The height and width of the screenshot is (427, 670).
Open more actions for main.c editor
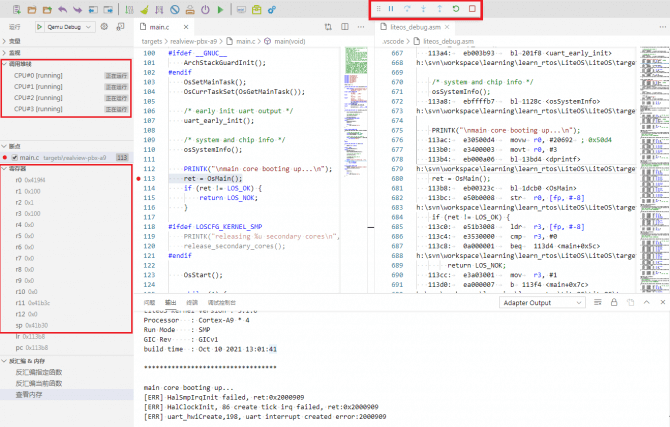point(361,27)
